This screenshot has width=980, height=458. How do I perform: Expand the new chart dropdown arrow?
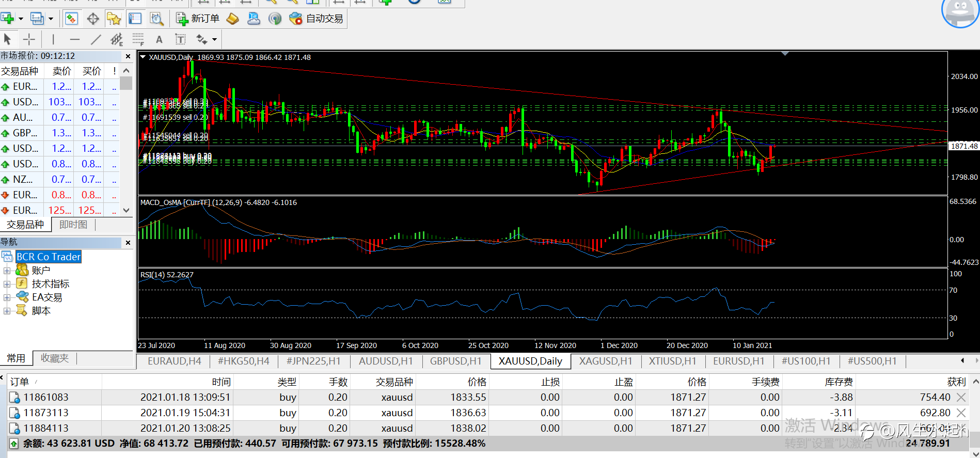click(21, 19)
